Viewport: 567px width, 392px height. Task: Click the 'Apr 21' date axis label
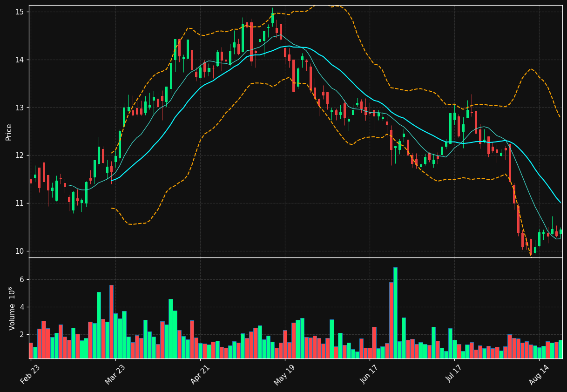coord(199,374)
